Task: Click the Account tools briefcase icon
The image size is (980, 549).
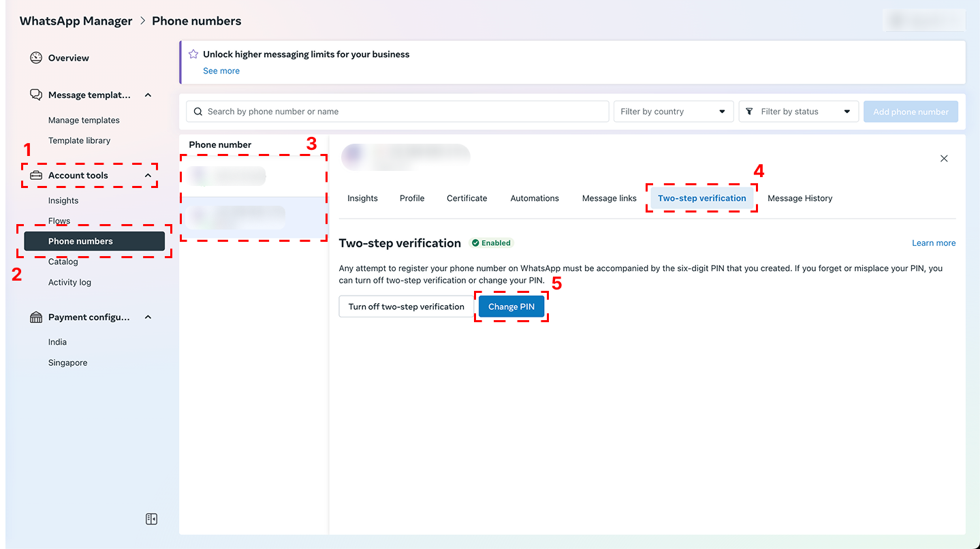Action: click(36, 175)
